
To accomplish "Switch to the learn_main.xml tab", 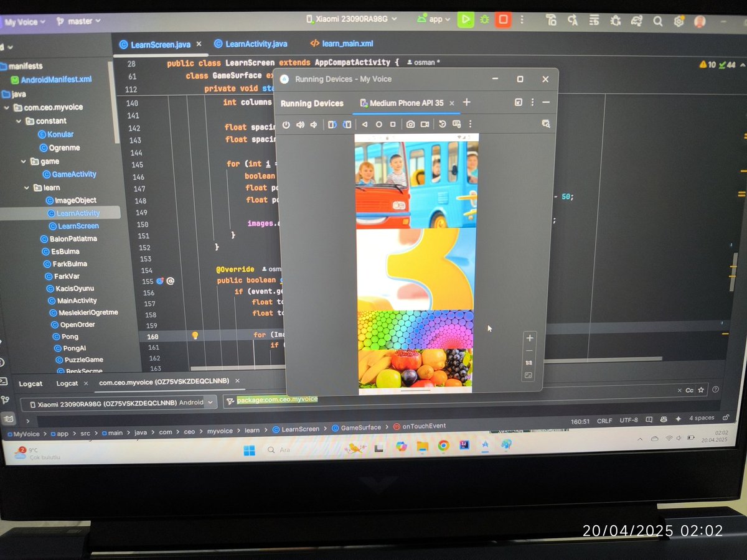I will click(x=342, y=44).
